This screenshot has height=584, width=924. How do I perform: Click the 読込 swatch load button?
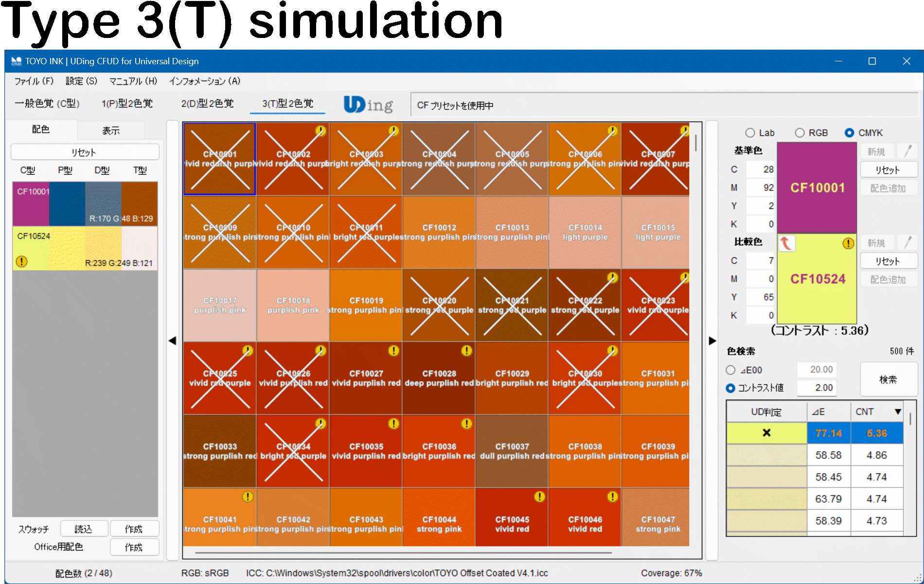pos(84,529)
